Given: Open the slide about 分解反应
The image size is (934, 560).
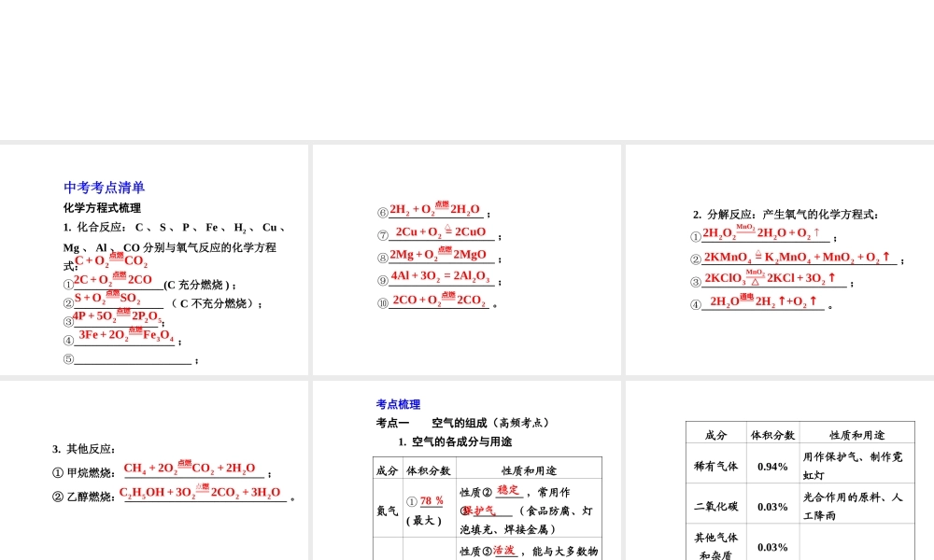Looking at the screenshot, I should point(780,259).
